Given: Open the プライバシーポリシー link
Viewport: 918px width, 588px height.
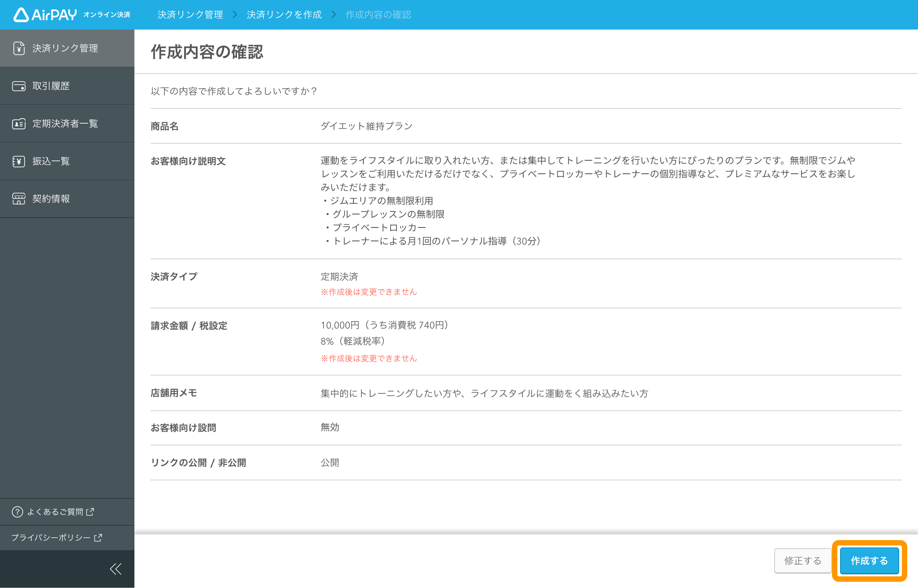Looking at the screenshot, I should pyautogui.click(x=50, y=537).
